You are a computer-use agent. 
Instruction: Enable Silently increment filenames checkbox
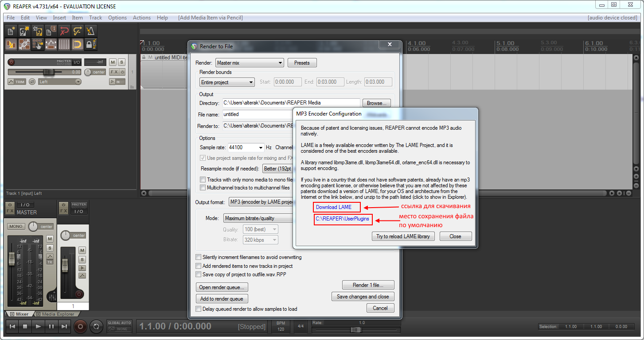[x=199, y=257]
